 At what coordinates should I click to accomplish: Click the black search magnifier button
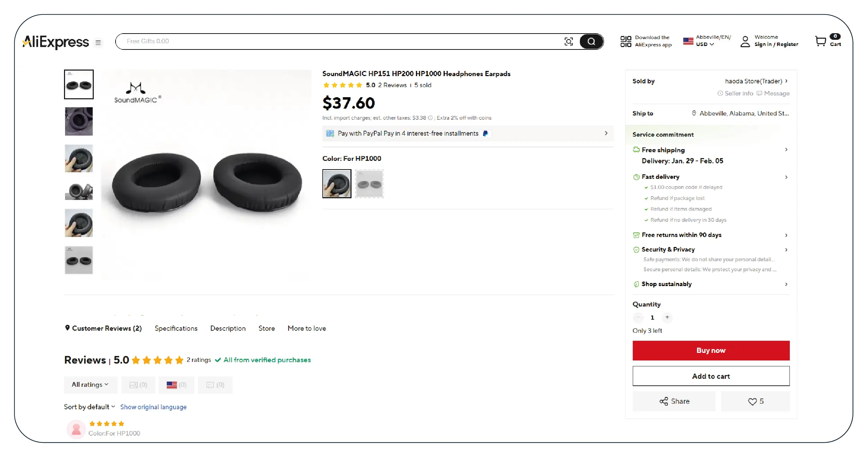click(591, 42)
